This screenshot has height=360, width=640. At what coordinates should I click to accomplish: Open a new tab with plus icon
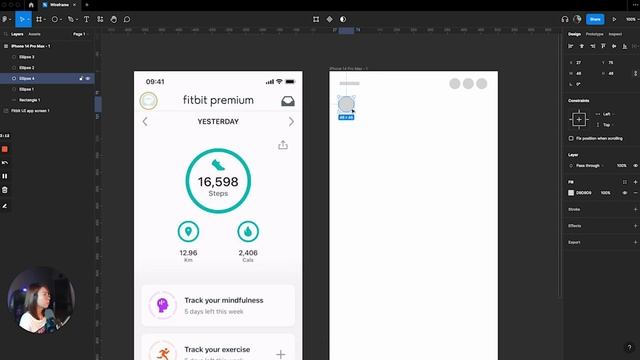87,5
